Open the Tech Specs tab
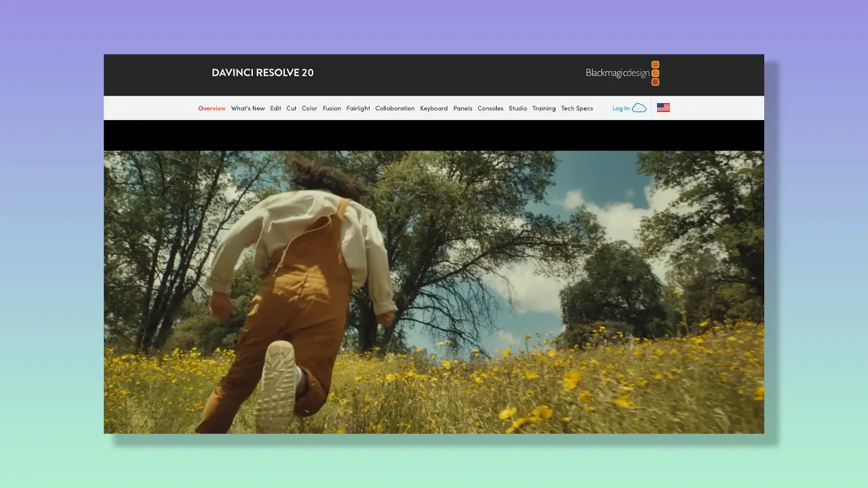868x488 pixels. [x=577, y=108]
